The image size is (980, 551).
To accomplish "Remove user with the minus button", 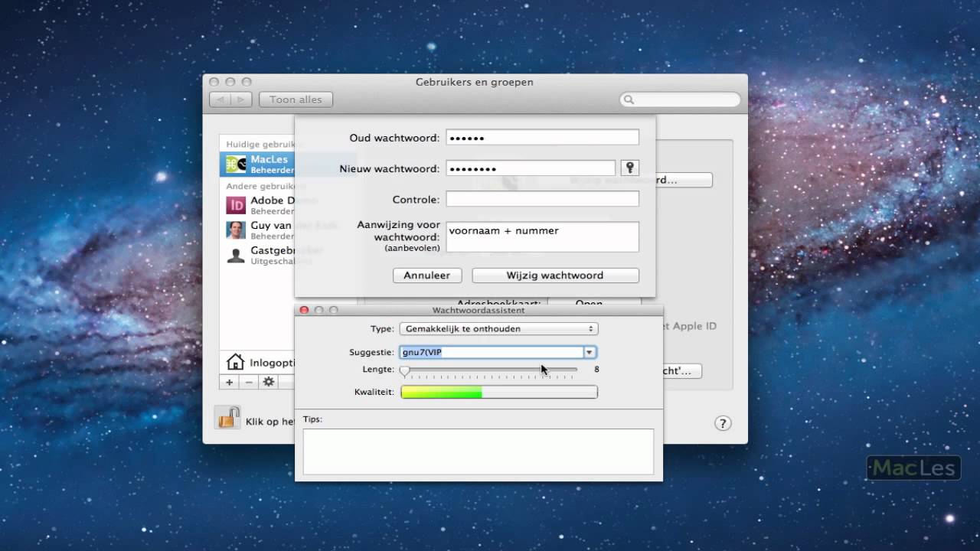I will (x=248, y=382).
